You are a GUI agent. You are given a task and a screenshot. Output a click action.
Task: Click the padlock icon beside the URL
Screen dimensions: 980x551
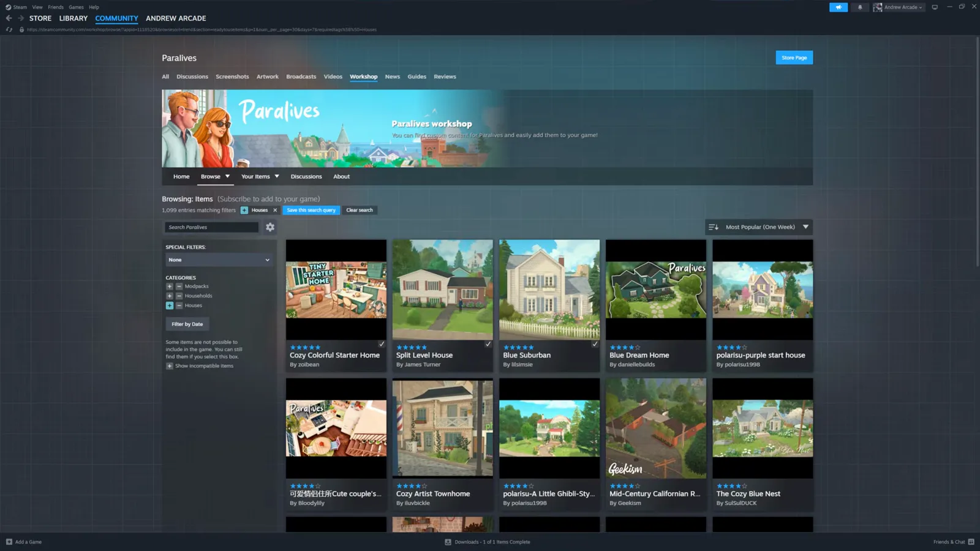[21, 29]
